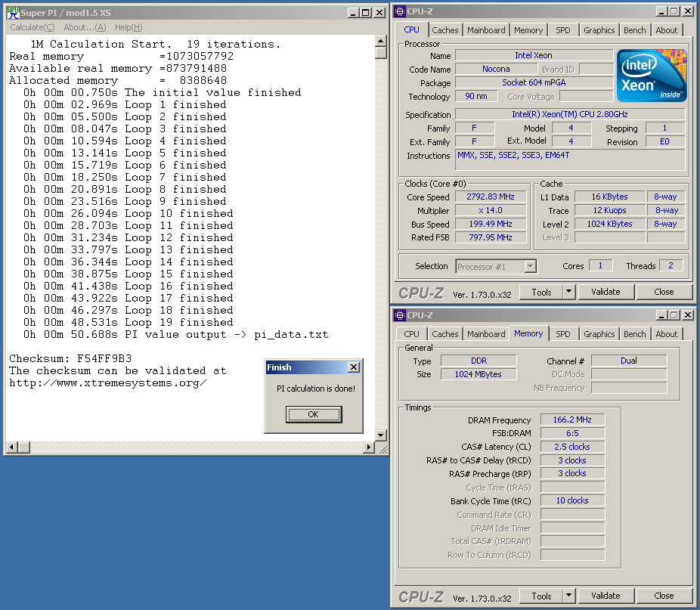Switch to Mainboard tab in lower CPU-Z window
The width and height of the screenshot is (700, 610).
486,334
